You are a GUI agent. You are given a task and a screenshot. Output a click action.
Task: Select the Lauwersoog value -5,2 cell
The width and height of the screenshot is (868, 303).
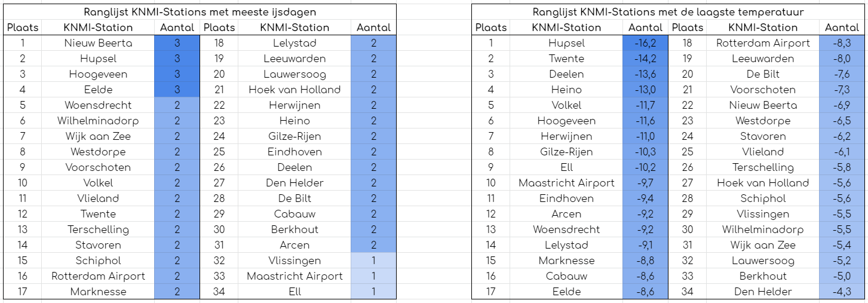(842, 261)
